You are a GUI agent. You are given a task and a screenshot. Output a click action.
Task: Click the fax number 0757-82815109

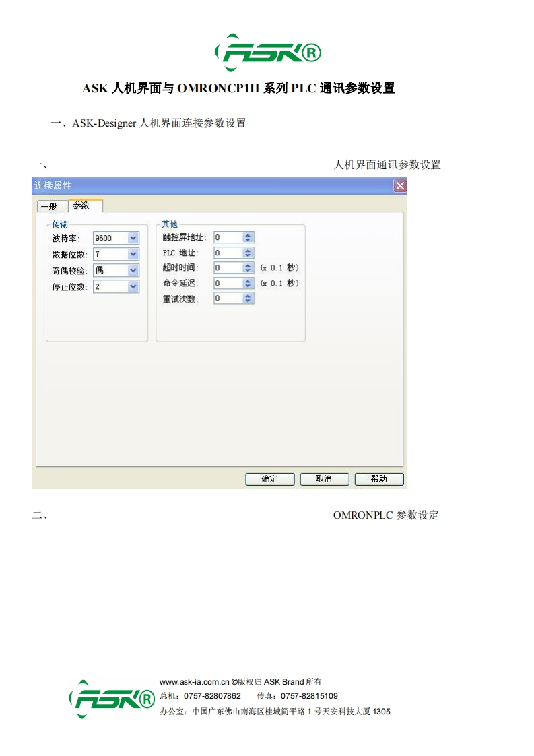[x=309, y=696]
